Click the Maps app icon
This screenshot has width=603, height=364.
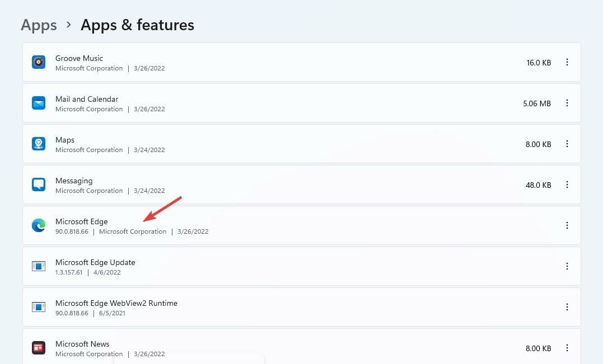pos(39,144)
